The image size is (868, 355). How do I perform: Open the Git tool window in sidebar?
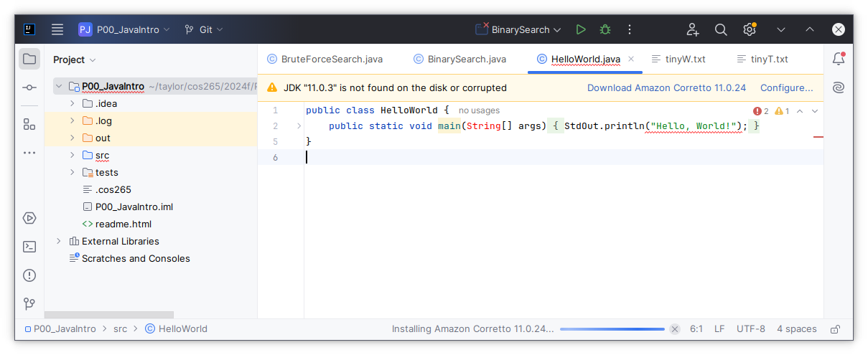pyautogui.click(x=29, y=304)
